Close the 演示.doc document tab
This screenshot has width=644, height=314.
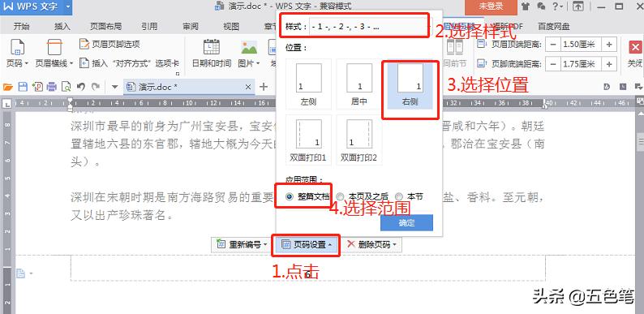[248, 87]
